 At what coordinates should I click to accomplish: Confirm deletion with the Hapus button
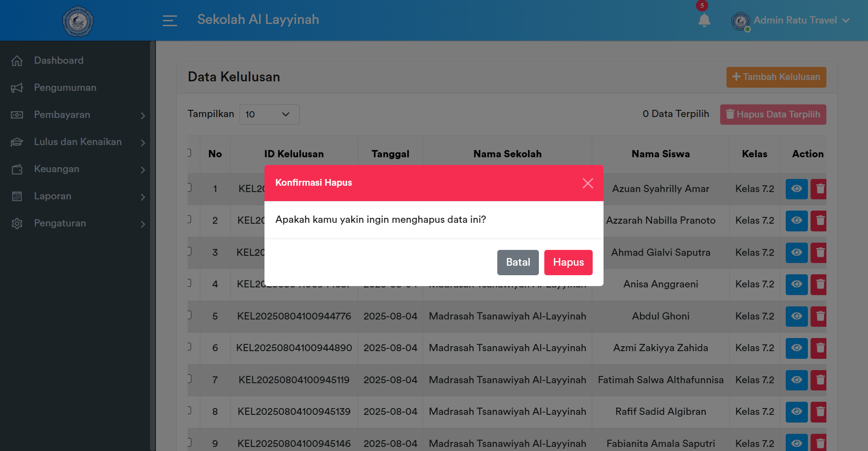click(568, 262)
